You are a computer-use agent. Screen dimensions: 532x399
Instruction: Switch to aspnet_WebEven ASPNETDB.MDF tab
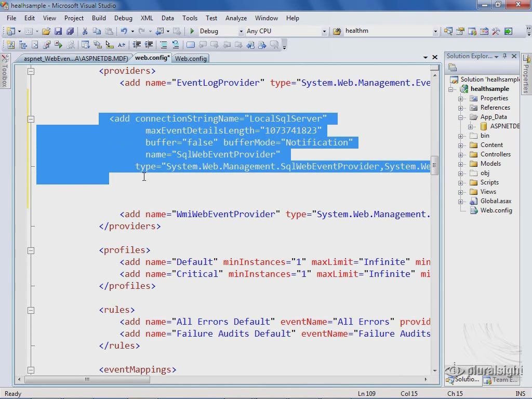[x=76, y=58]
